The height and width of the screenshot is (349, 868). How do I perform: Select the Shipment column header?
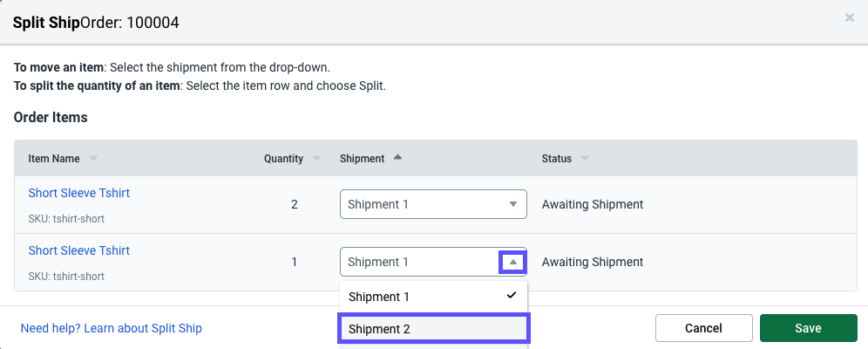[362, 159]
